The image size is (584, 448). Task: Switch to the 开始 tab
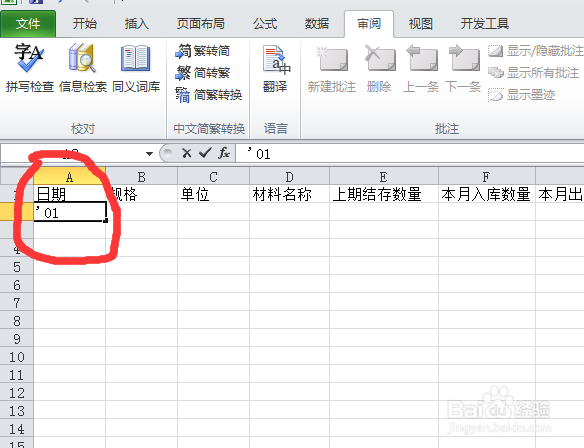(85, 24)
